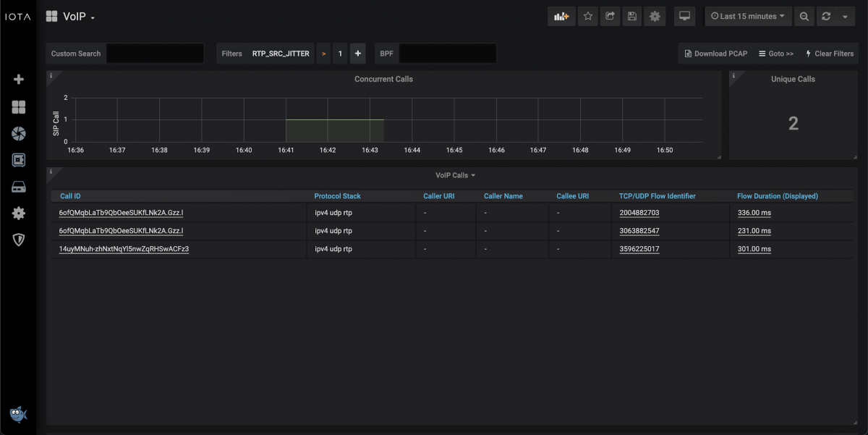The width and height of the screenshot is (868, 435).
Task: Add a new filter with plus button
Action: [358, 54]
